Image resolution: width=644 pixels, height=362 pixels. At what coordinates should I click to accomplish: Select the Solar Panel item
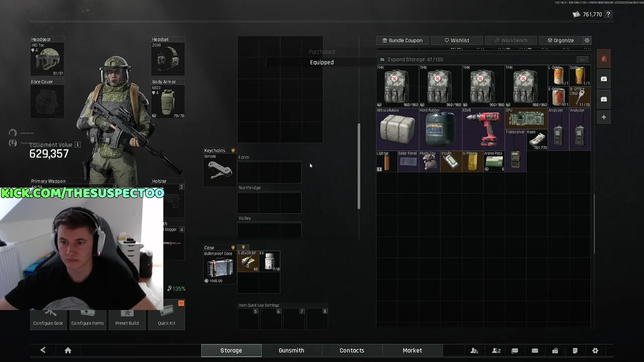(x=408, y=161)
